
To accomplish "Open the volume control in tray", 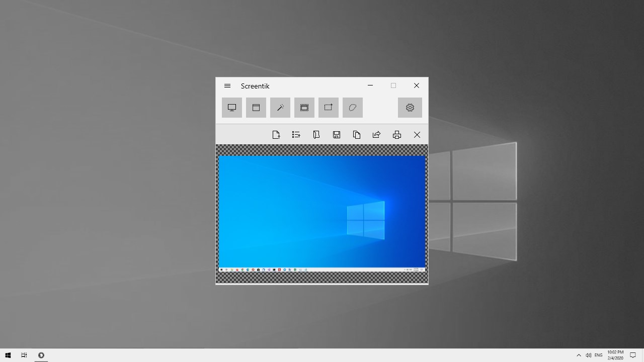I will (588, 355).
